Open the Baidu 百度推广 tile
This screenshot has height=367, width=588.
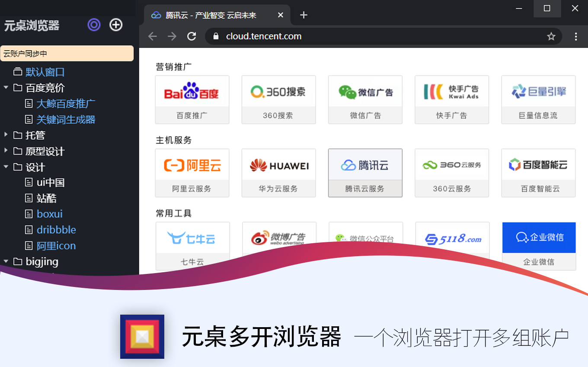click(192, 100)
